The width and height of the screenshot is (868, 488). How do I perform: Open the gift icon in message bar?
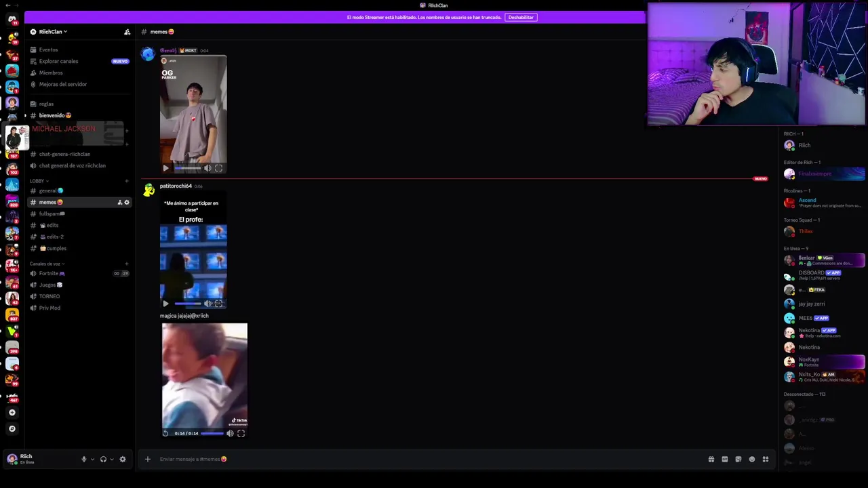click(x=711, y=459)
